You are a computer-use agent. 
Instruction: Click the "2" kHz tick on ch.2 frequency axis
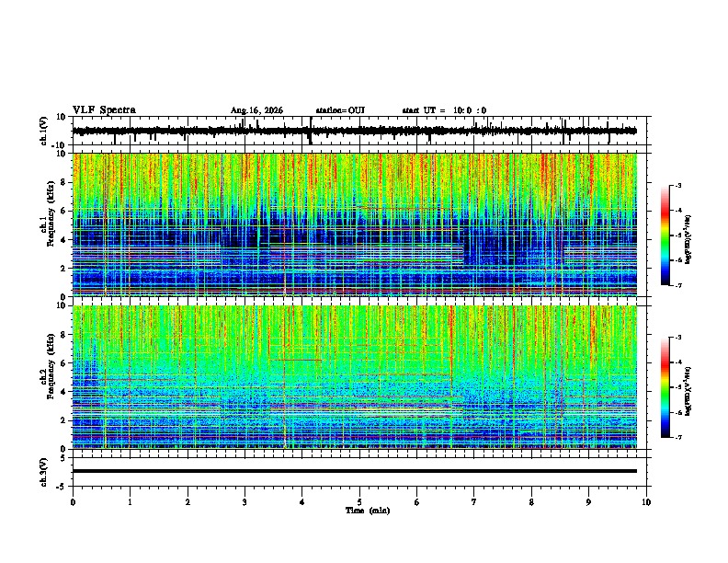pyautogui.click(x=64, y=420)
